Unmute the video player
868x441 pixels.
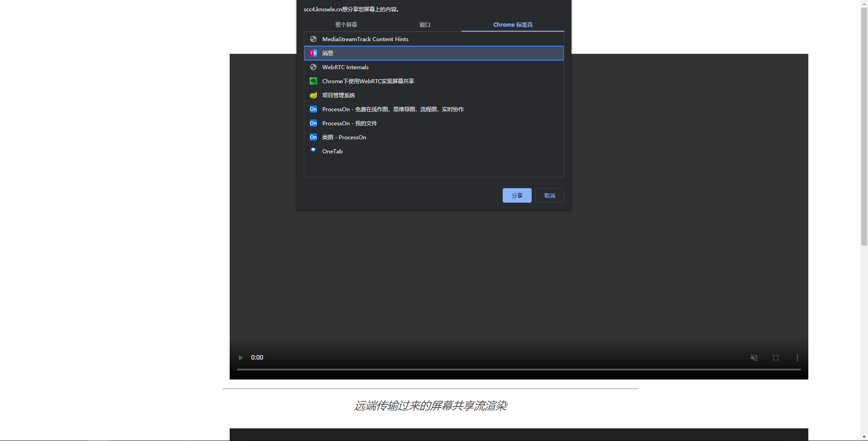point(754,357)
